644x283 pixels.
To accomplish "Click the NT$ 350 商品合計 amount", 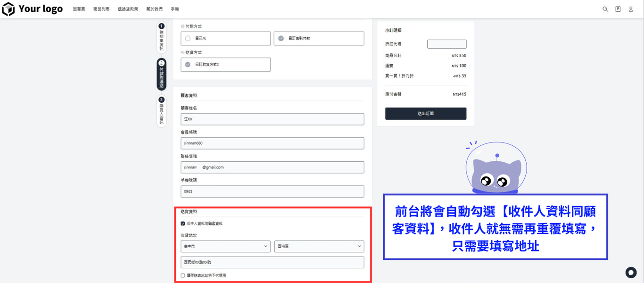I will pyautogui.click(x=459, y=56).
